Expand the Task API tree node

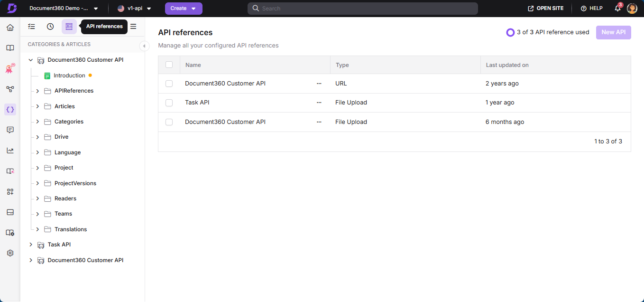[31, 245]
